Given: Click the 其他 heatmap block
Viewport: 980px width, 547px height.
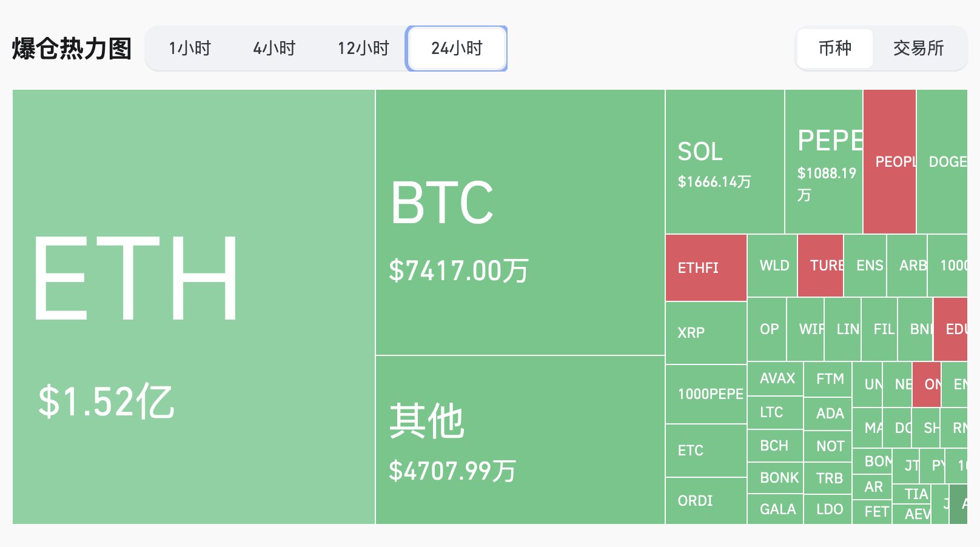Looking at the screenshot, I should [x=520, y=440].
